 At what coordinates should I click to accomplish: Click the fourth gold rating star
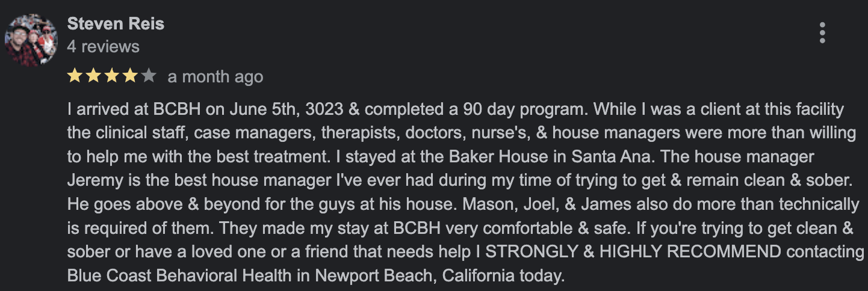[131, 76]
